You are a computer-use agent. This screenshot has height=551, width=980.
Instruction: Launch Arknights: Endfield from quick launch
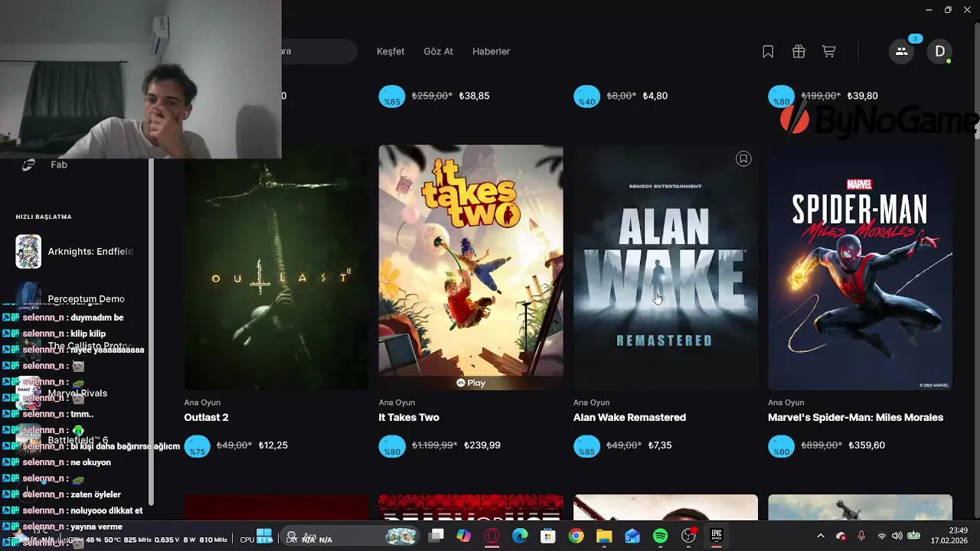point(74,252)
